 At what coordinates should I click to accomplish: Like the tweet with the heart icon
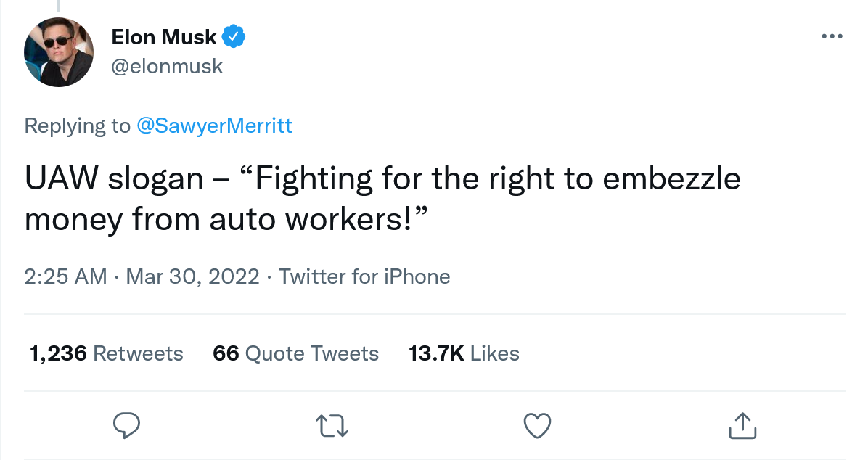[x=537, y=425]
